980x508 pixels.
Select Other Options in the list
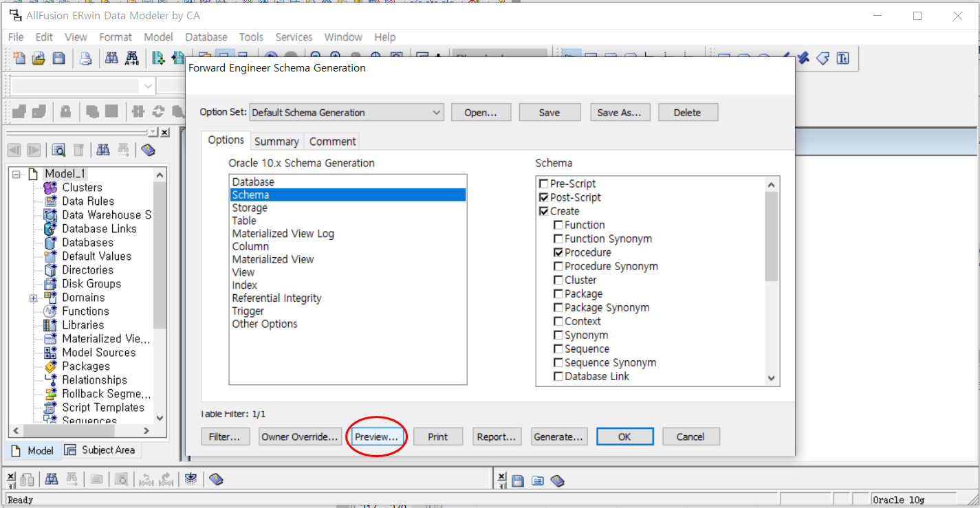[348, 324]
